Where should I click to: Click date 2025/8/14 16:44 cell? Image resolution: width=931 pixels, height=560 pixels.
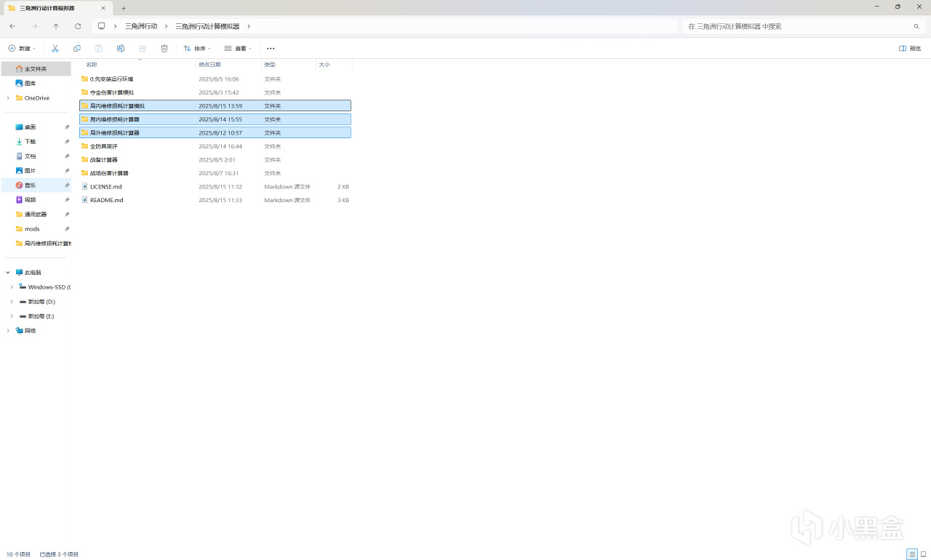point(220,146)
